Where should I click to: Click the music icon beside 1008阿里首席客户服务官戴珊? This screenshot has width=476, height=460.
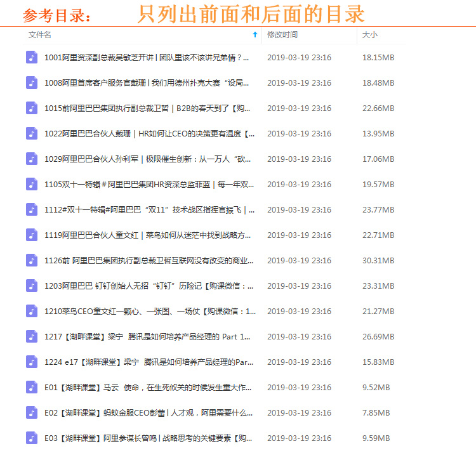[32, 82]
